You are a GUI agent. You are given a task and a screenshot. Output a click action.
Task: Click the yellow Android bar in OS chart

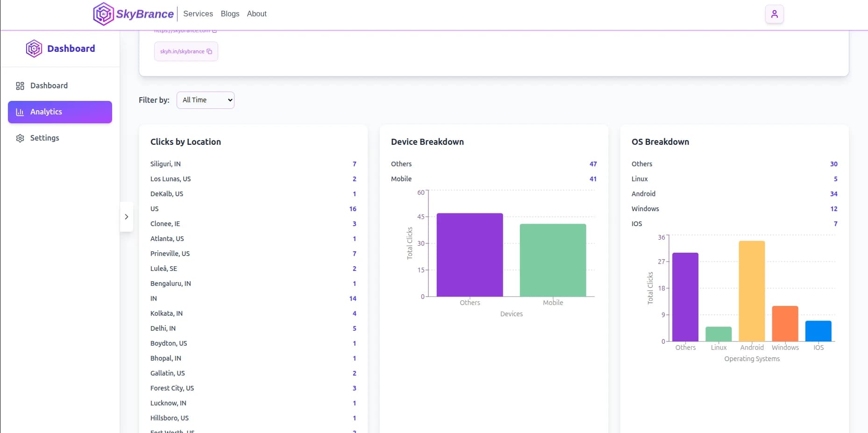pyautogui.click(x=752, y=291)
